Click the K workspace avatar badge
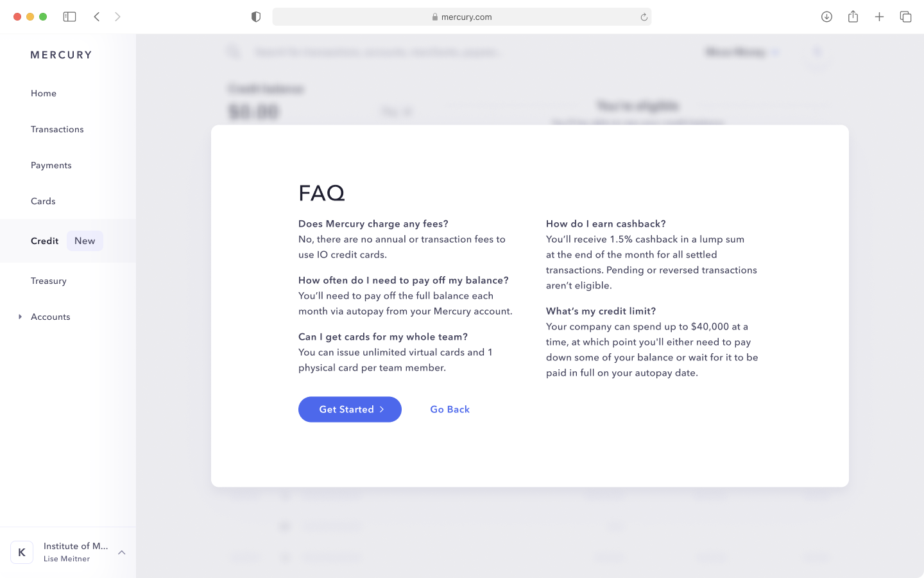This screenshot has width=924, height=578. 22,552
